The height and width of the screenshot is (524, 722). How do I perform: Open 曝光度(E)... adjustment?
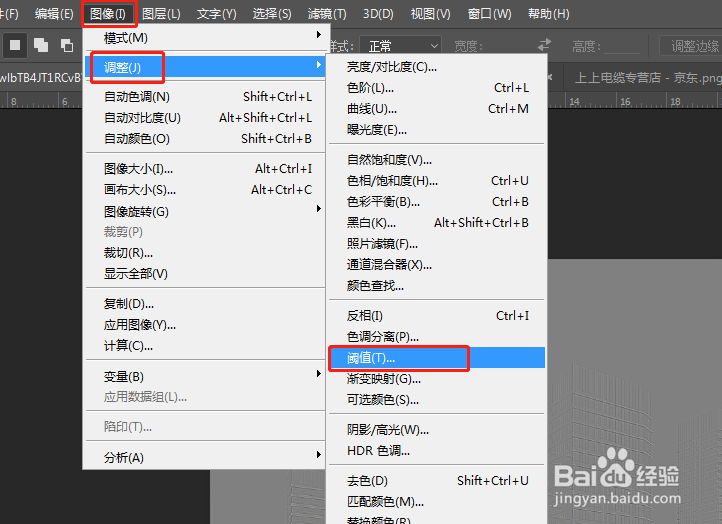pos(437,130)
